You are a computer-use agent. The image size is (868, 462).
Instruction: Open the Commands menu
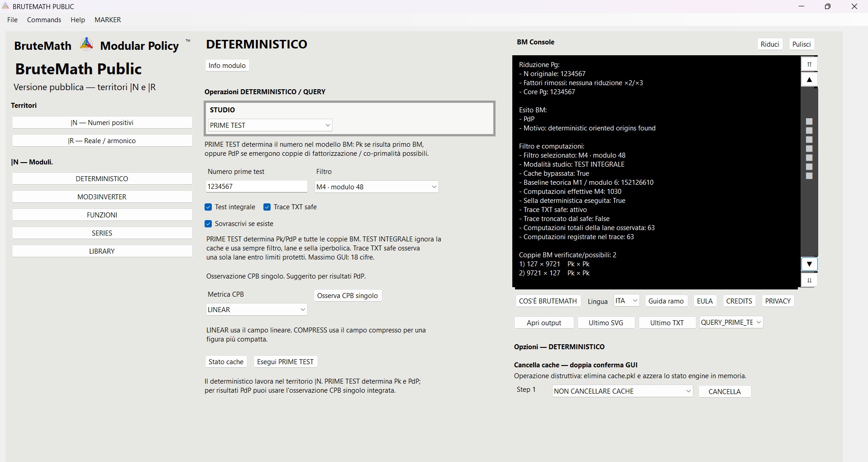tap(44, 20)
